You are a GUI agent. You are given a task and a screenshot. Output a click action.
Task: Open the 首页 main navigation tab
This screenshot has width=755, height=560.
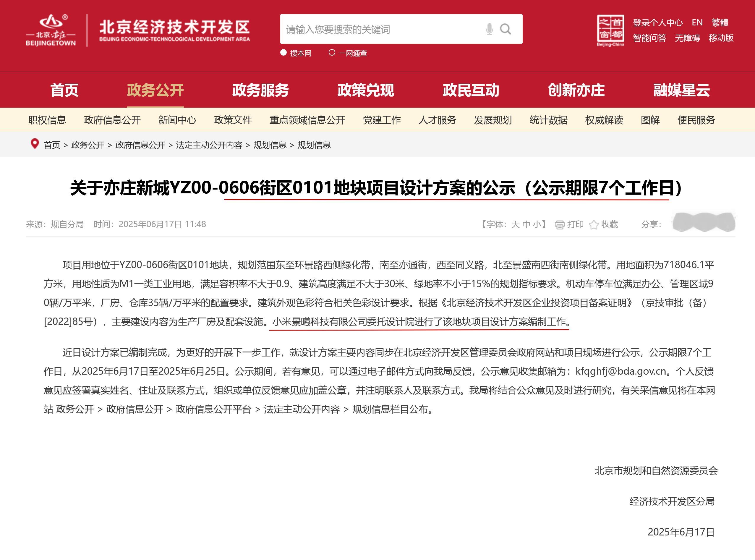64,90
